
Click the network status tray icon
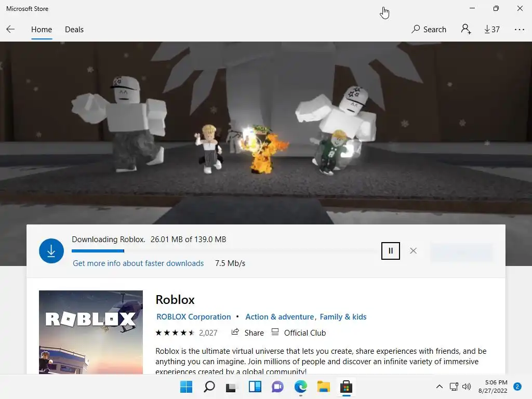[x=454, y=387]
